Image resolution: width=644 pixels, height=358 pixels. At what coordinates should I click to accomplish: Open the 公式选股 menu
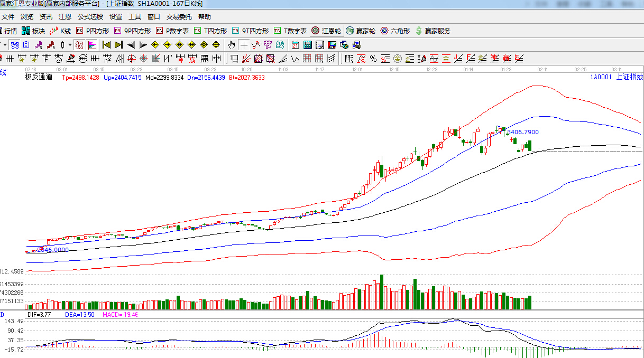[x=90, y=17]
